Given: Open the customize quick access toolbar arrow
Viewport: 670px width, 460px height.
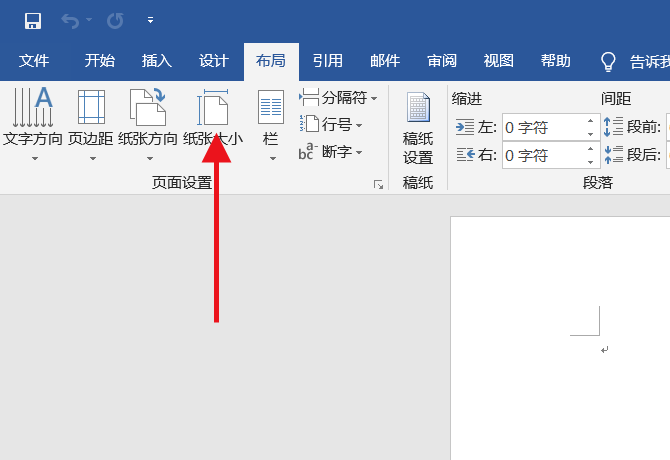Looking at the screenshot, I should pyautogui.click(x=150, y=20).
